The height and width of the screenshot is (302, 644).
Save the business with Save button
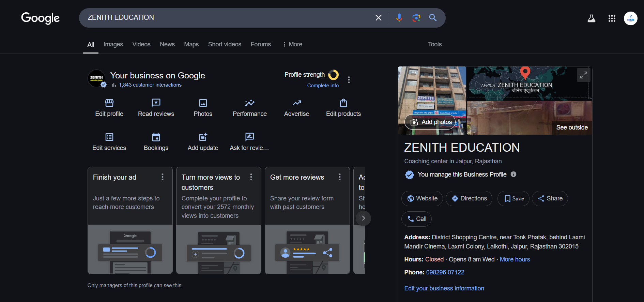513,198
